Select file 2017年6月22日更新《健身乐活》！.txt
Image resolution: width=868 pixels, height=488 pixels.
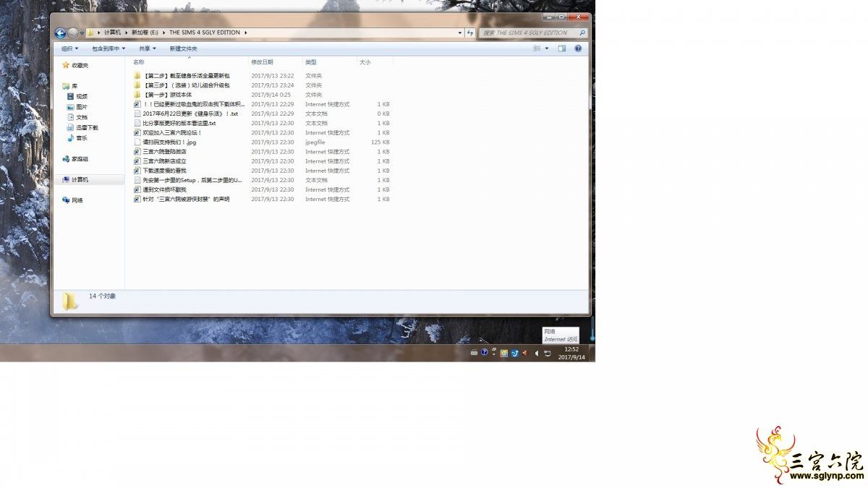tap(190, 114)
